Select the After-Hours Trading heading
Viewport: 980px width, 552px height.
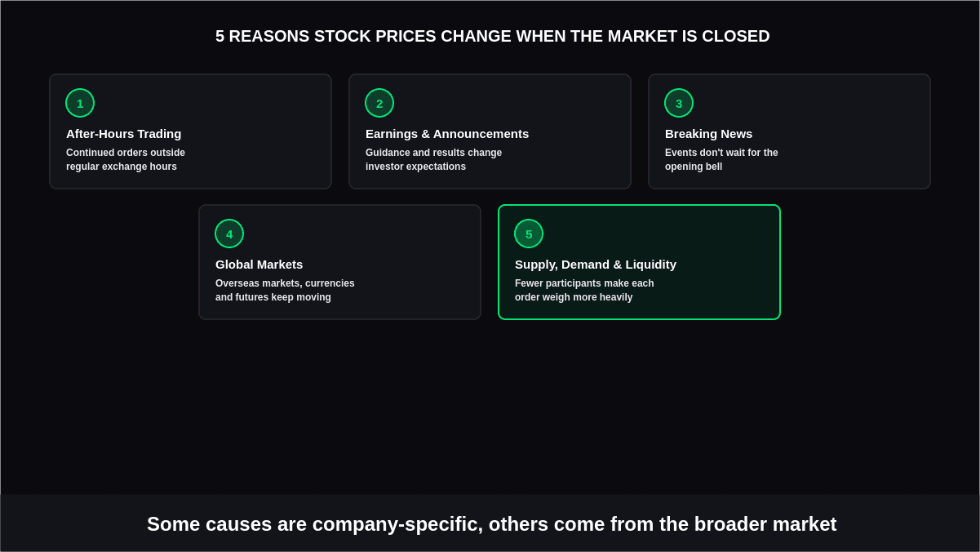(124, 133)
